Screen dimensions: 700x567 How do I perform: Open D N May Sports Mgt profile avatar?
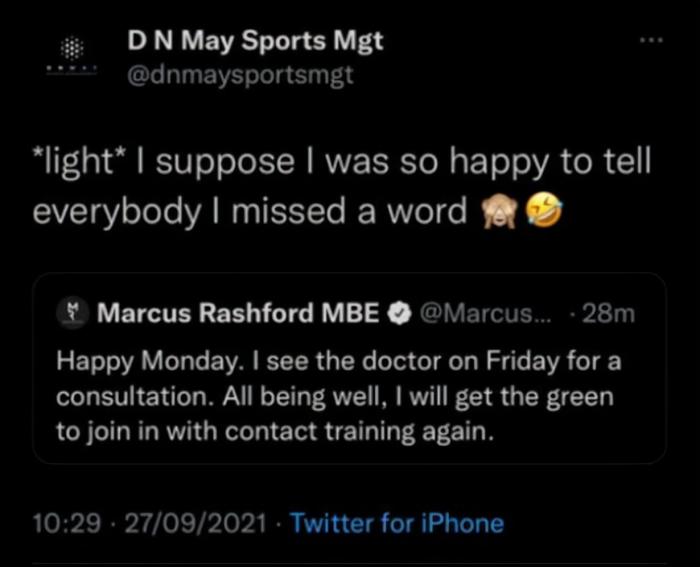tap(70, 57)
